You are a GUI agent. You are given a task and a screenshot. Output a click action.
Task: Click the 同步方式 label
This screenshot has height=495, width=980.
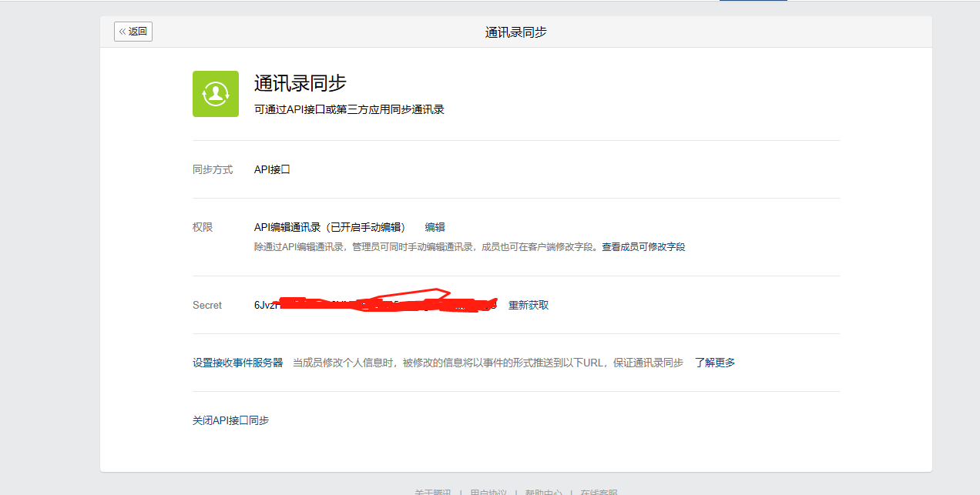tap(213, 169)
